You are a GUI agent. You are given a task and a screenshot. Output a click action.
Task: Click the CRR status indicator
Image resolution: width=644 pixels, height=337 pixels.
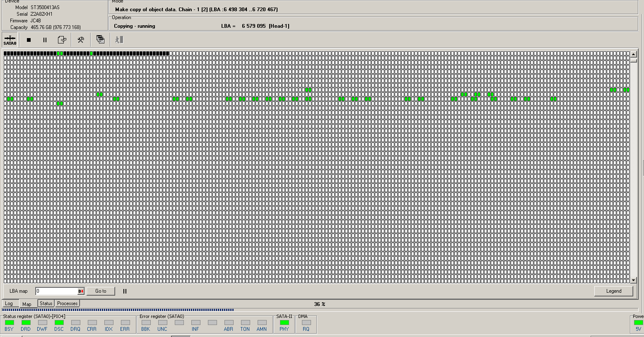[92, 323]
